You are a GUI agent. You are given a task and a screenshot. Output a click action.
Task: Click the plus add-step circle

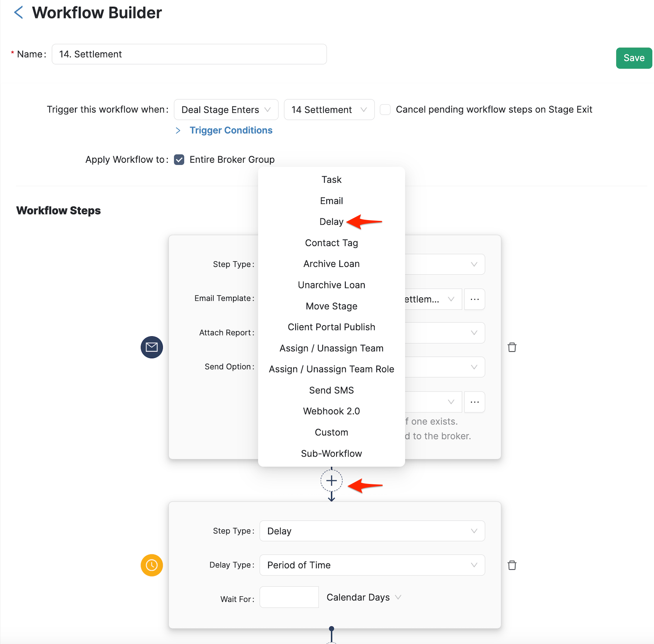pyautogui.click(x=331, y=480)
